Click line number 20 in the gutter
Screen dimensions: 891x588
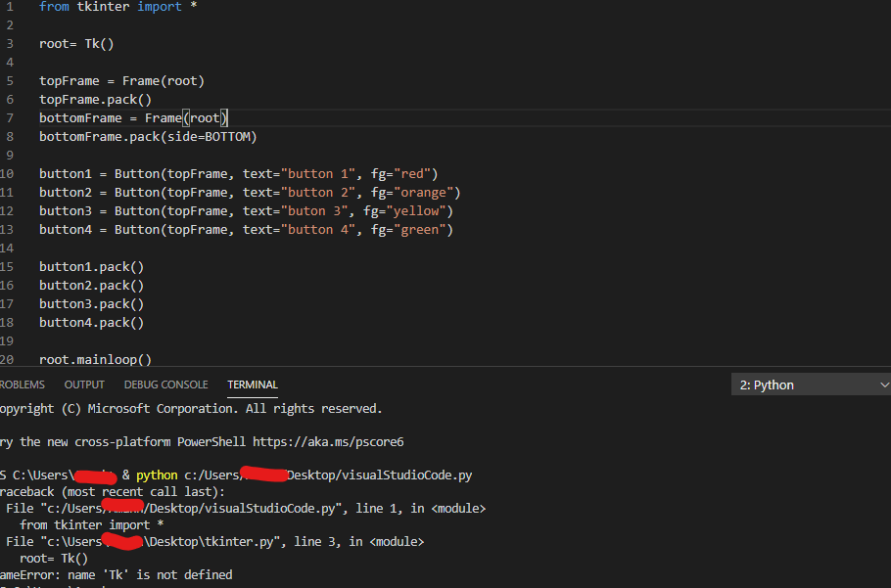pyautogui.click(x=7, y=359)
